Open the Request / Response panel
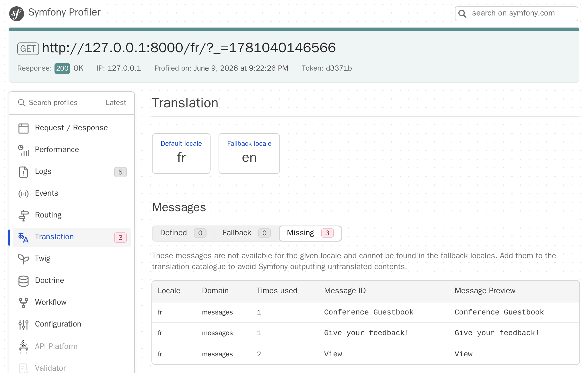The width and height of the screenshot is (588, 373). pyautogui.click(x=72, y=128)
